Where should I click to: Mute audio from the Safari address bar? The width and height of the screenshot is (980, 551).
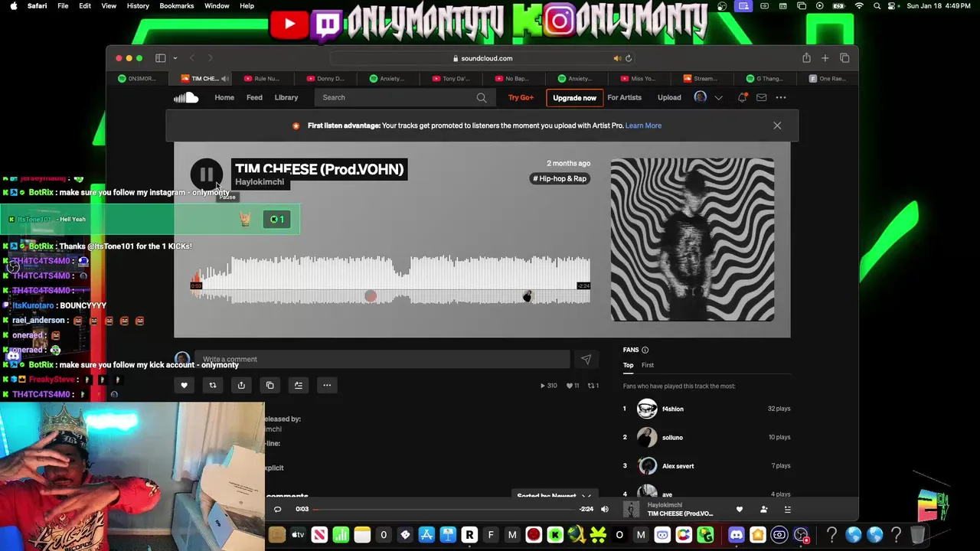[x=617, y=58]
